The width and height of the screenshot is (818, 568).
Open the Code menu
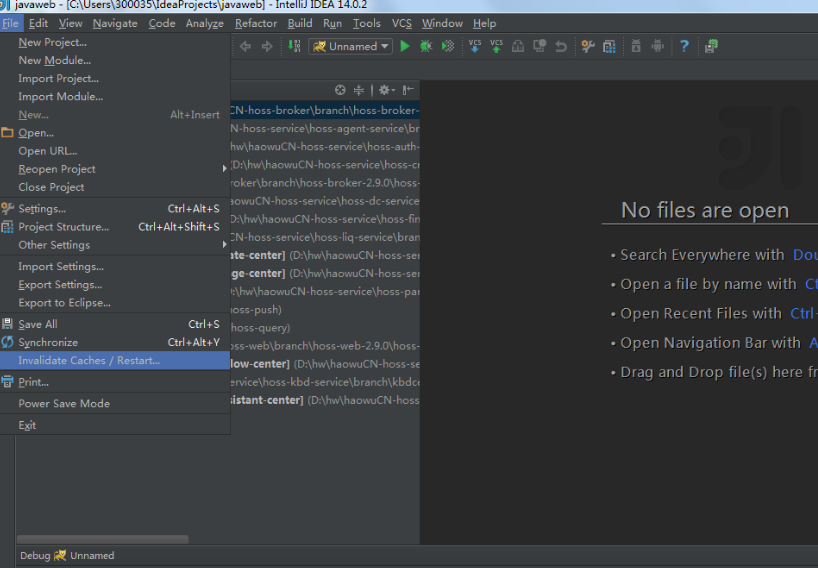[x=162, y=23]
